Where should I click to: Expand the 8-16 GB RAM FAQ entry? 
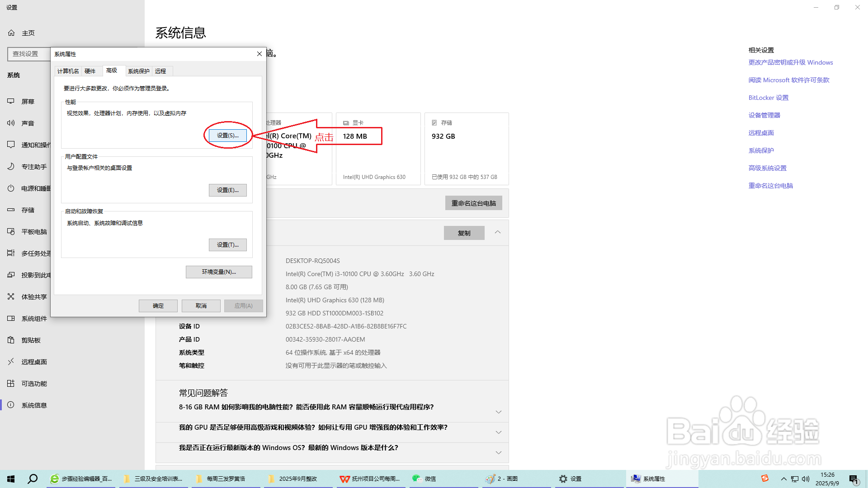coord(499,412)
